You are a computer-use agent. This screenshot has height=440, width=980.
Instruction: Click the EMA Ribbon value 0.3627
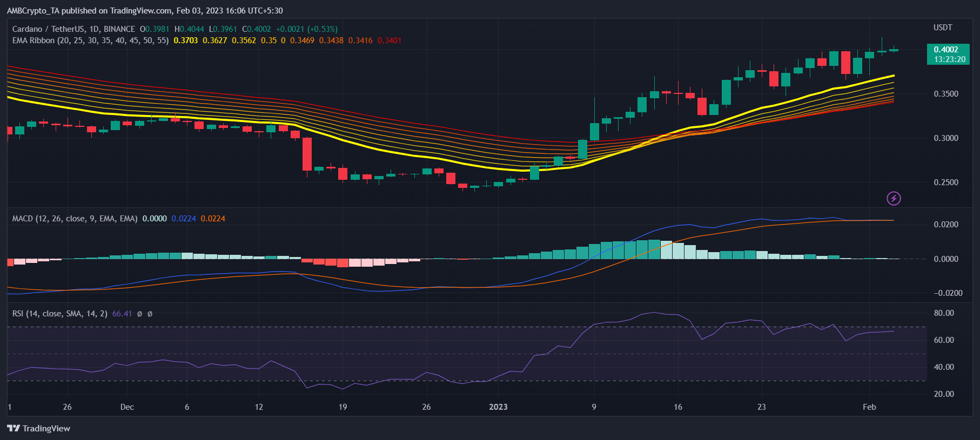pyautogui.click(x=215, y=40)
